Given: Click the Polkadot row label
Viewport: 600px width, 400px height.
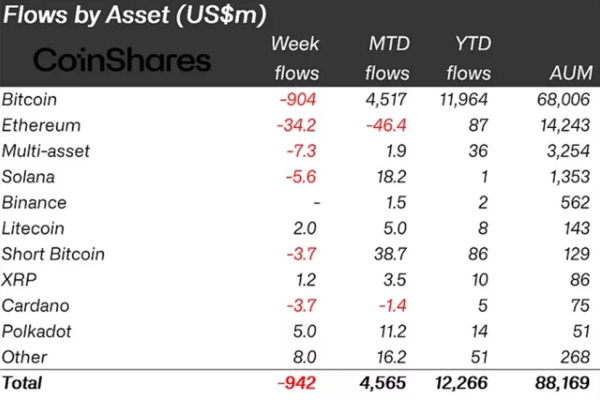Looking at the screenshot, I should [37, 331].
